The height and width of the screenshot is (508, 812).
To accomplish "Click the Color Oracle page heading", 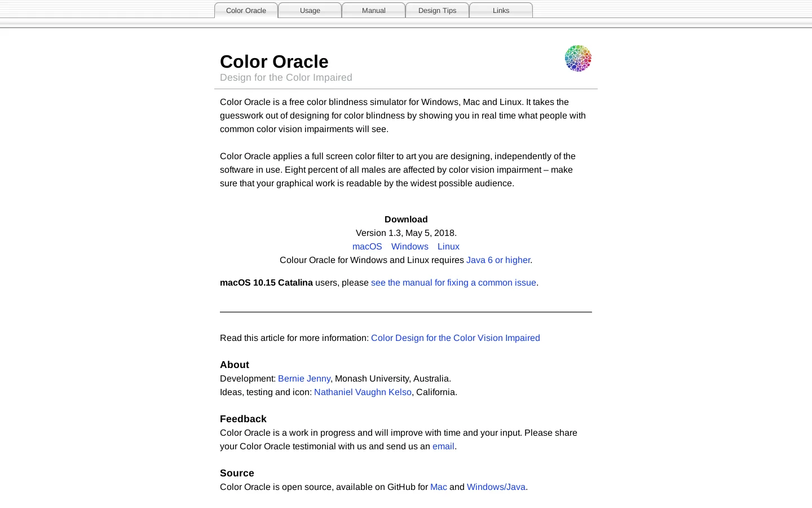I will coord(274,62).
